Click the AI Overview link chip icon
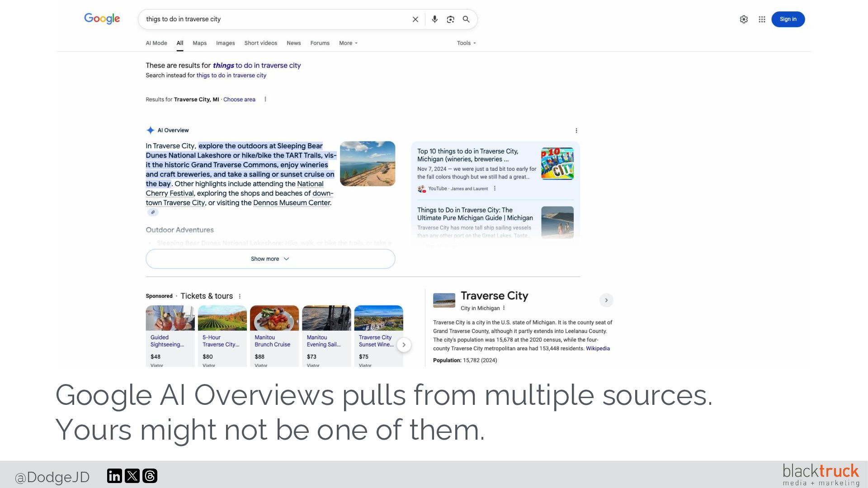The image size is (868, 488). point(153,212)
